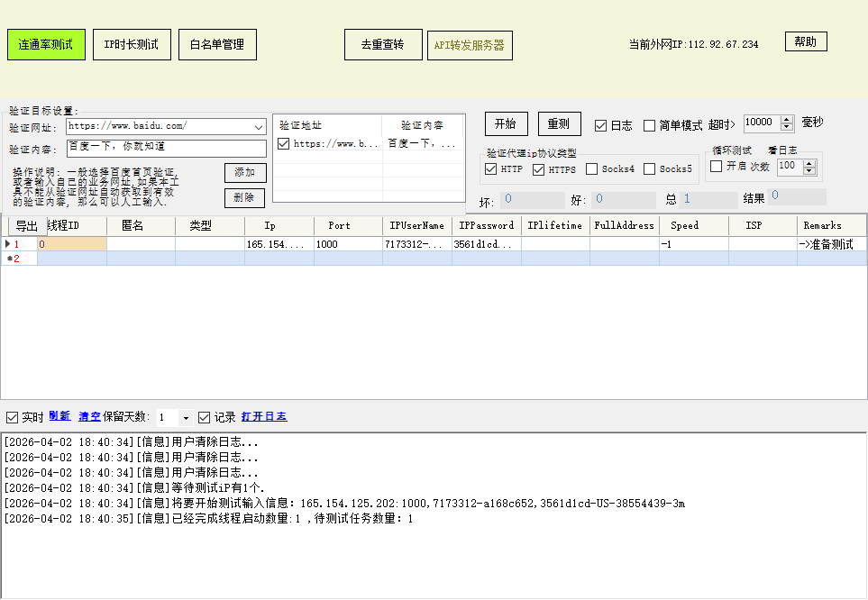Click the 类型 column header
868x600 pixels.
coord(210,226)
